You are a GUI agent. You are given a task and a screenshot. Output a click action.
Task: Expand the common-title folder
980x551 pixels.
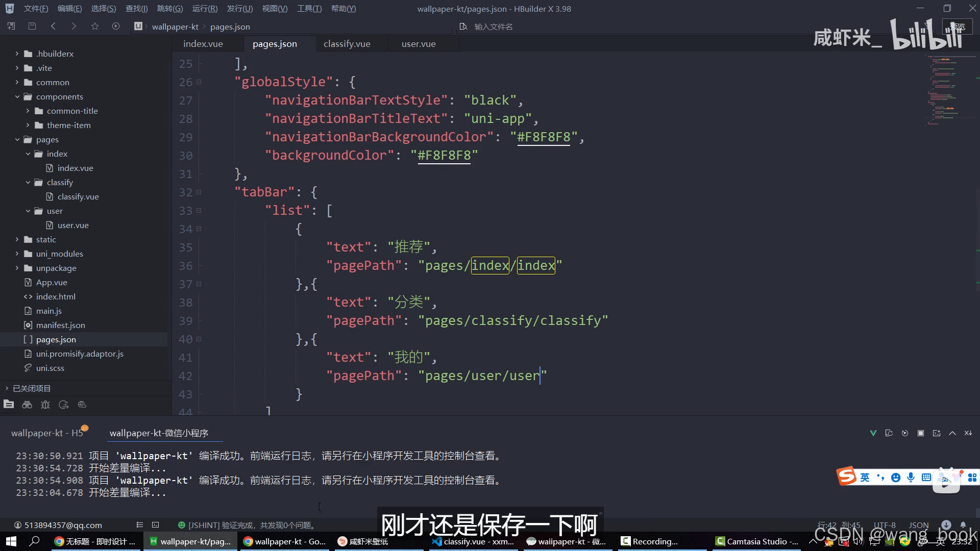[x=28, y=111]
